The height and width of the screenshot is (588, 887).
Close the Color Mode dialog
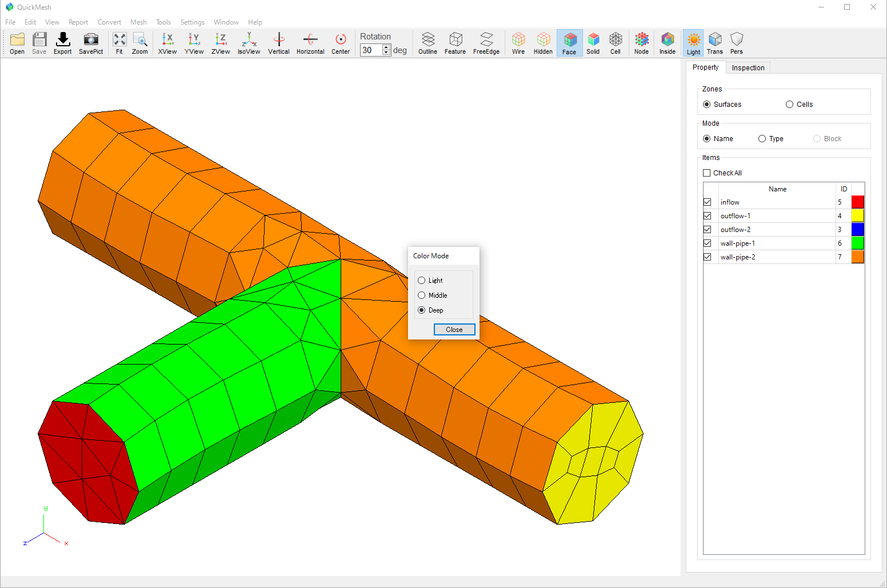pyautogui.click(x=454, y=330)
